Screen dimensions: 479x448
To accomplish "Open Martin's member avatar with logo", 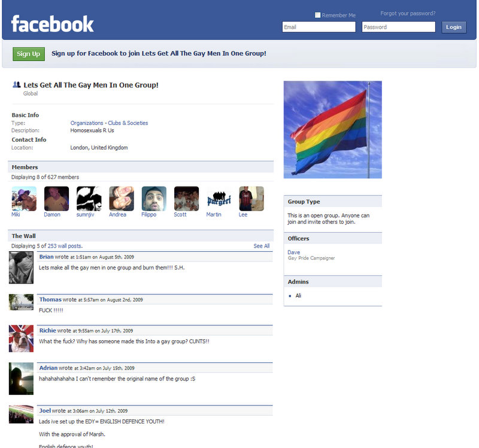I will pos(219,199).
